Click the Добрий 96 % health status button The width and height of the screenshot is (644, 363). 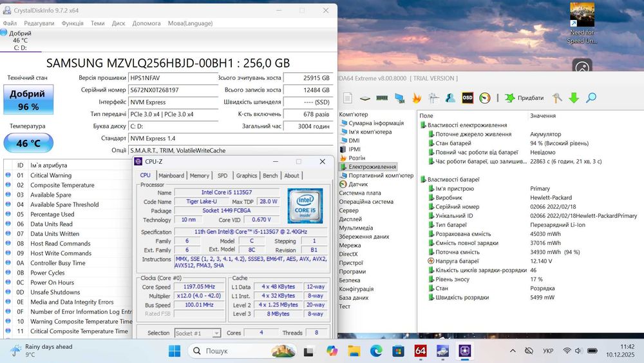(x=28, y=99)
